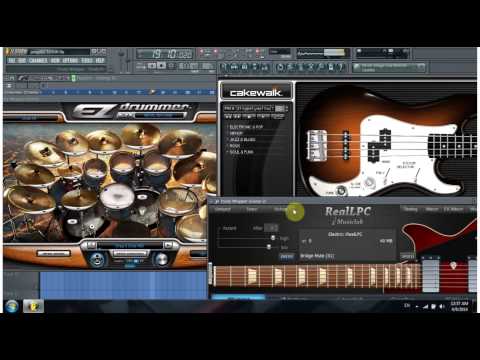Click the button on EZdrummer's lower left

[x=54, y=254]
